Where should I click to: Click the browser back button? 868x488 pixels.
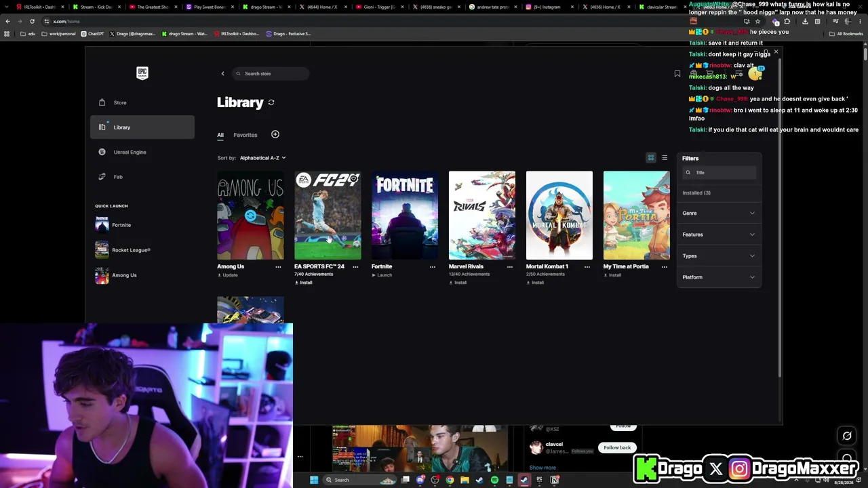pyautogui.click(x=7, y=21)
